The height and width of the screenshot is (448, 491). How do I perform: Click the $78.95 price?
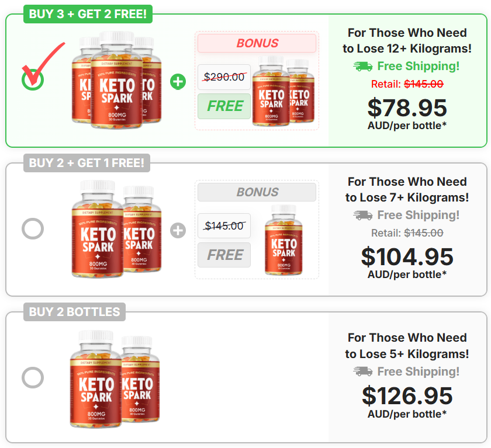(407, 107)
